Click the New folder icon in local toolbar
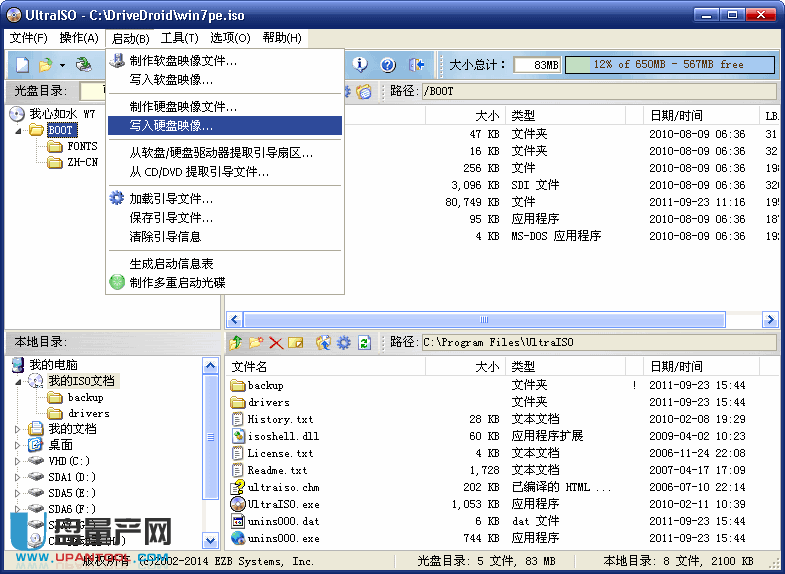This screenshot has height=574, width=785. tap(256, 343)
